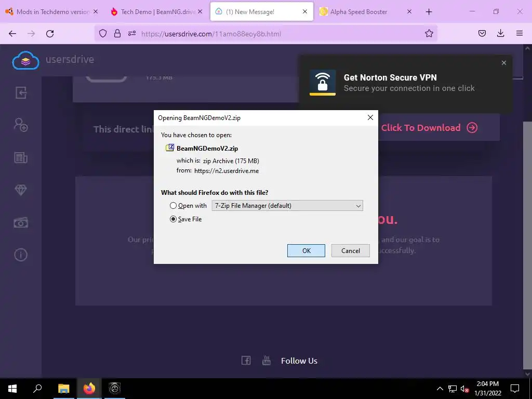Open the Facebook follow icon
This screenshot has width=532, height=399.
pyautogui.click(x=246, y=361)
